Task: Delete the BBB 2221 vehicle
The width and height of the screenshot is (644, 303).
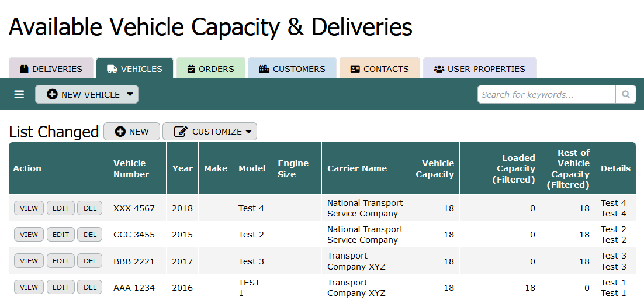Action: pyautogui.click(x=89, y=261)
